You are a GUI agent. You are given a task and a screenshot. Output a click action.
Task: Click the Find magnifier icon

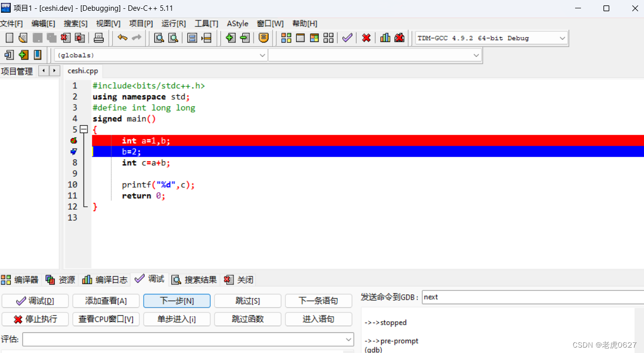159,38
